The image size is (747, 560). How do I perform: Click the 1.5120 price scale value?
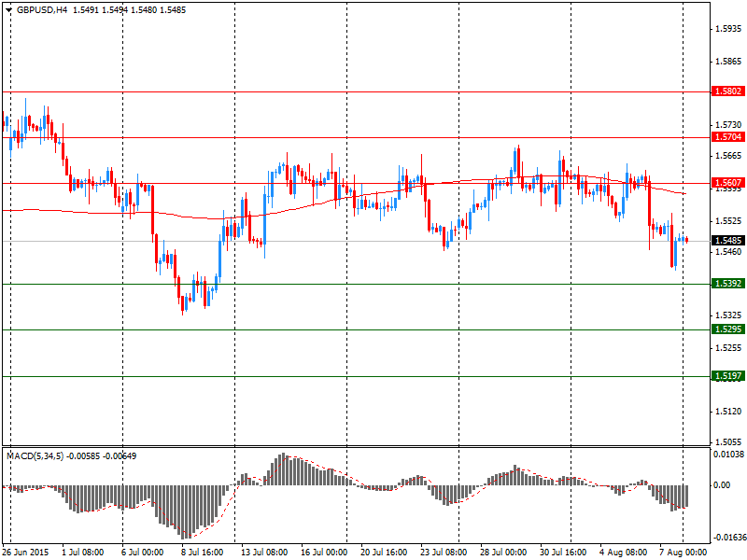729,412
